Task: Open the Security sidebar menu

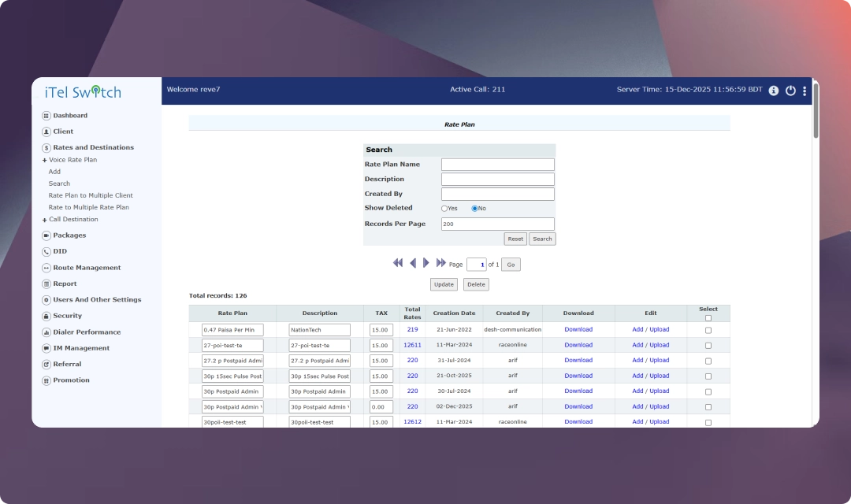Action: 67,316
